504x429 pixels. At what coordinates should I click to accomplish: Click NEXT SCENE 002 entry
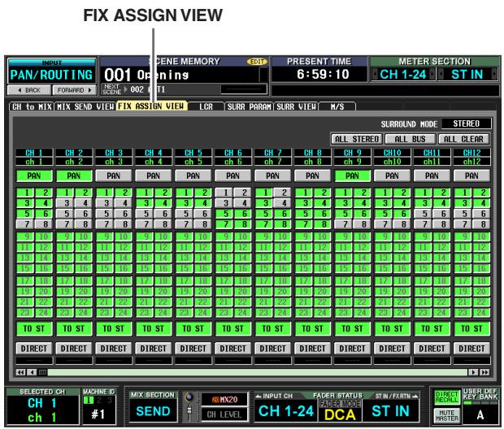pyautogui.click(x=161, y=89)
